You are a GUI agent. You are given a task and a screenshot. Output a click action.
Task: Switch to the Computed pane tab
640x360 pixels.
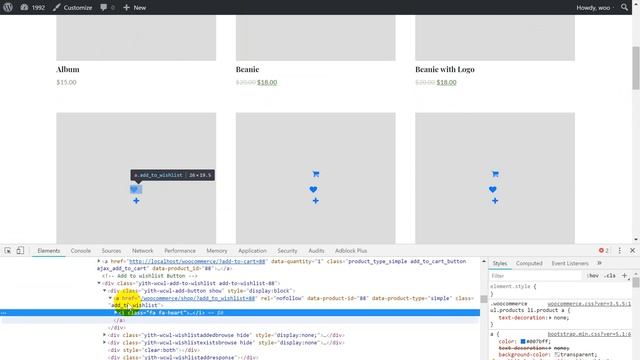point(529,263)
